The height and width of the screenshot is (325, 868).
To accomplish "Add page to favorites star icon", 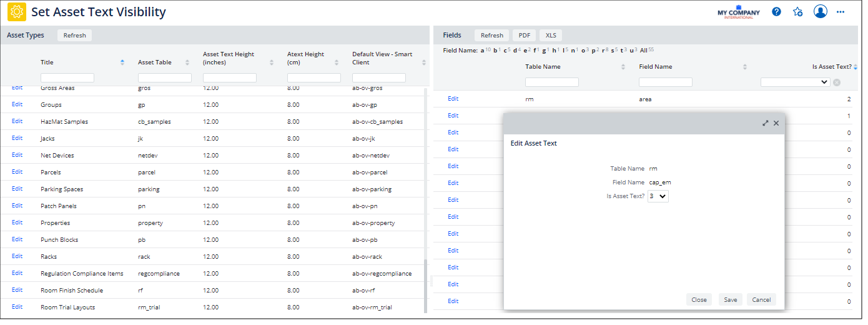I will [797, 12].
